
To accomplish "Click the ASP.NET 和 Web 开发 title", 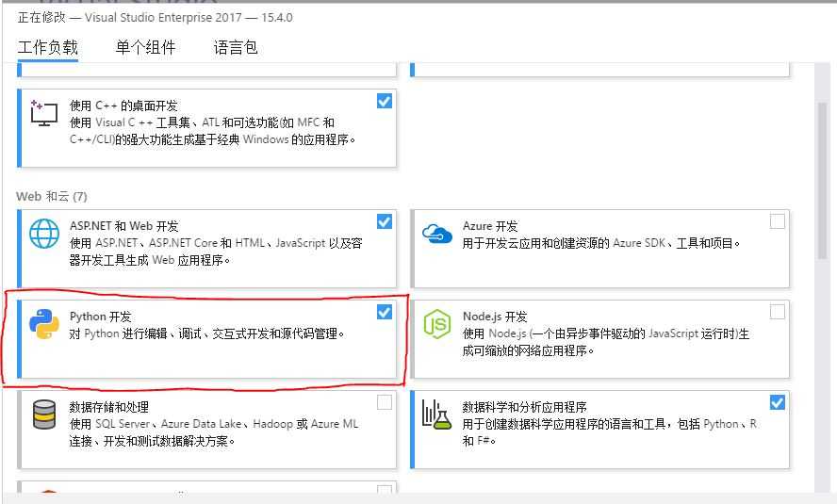I will [123, 226].
